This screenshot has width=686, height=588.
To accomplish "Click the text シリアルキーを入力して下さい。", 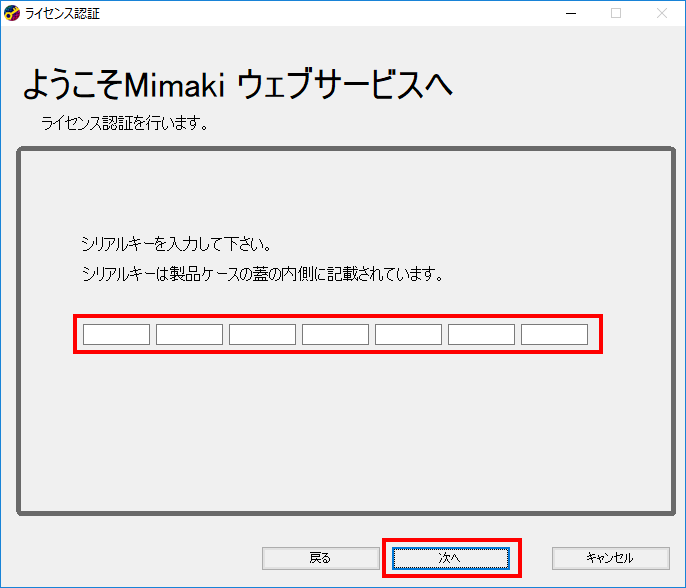I will click(176, 244).
